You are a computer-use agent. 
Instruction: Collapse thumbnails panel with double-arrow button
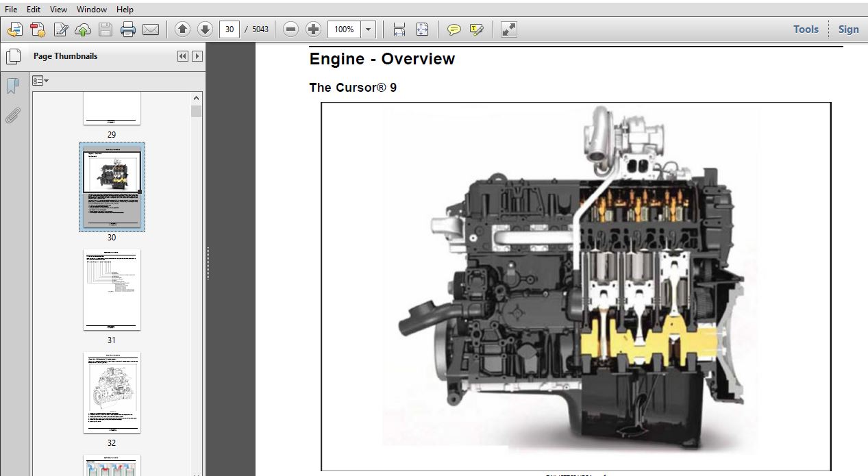(x=183, y=56)
